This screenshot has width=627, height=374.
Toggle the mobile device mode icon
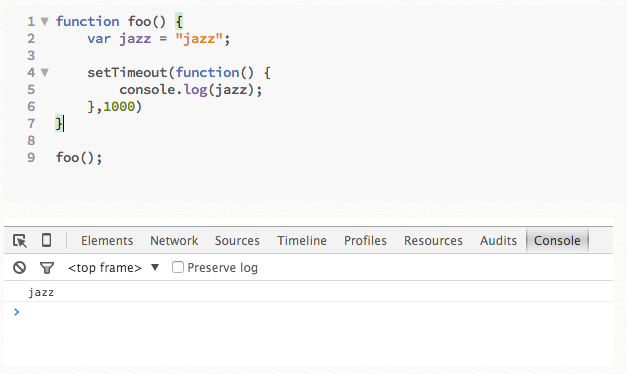[46, 240]
